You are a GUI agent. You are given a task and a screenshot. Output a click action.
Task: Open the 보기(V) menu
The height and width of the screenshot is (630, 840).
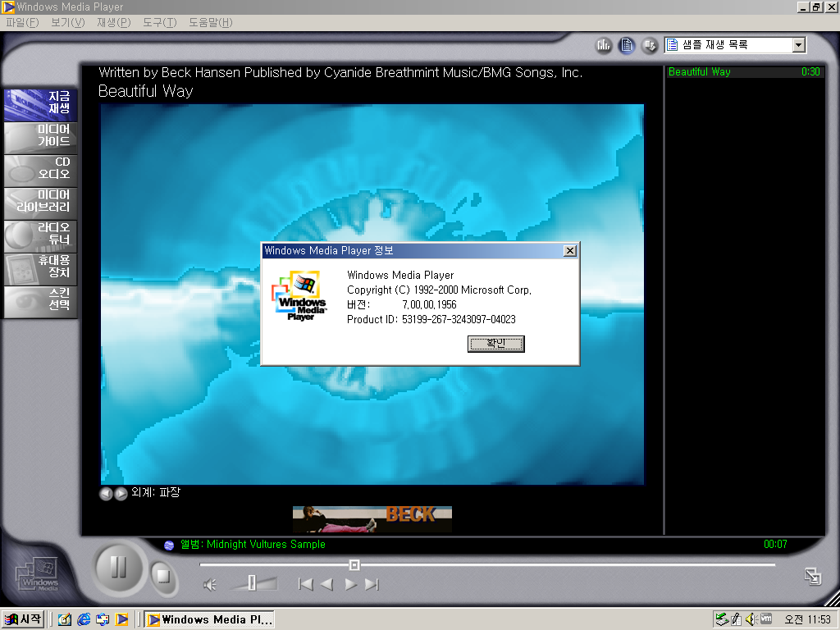(67, 22)
